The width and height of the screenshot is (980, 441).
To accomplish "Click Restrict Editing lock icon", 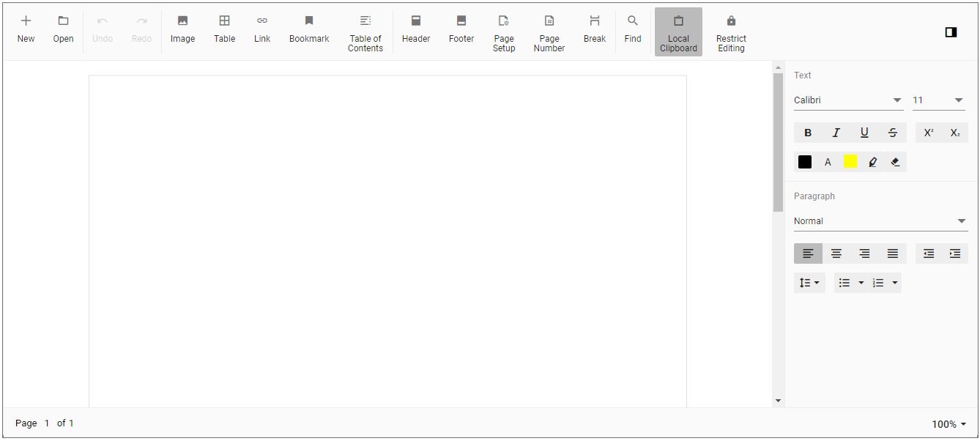I will [731, 21].
